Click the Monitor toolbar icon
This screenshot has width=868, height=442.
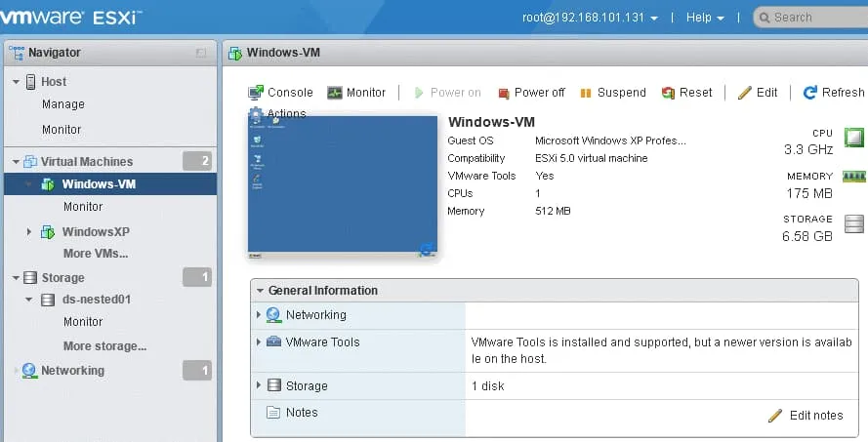coord(356,93)
